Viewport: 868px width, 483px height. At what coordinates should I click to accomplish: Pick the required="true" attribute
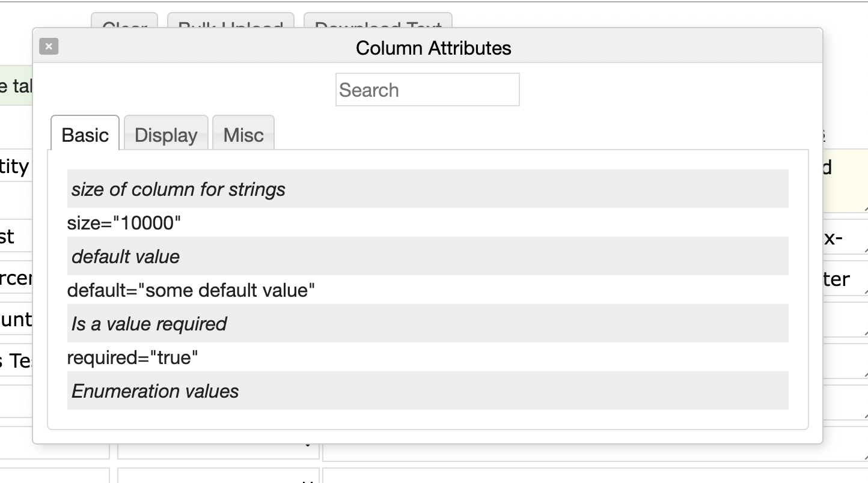pos(132,358)
